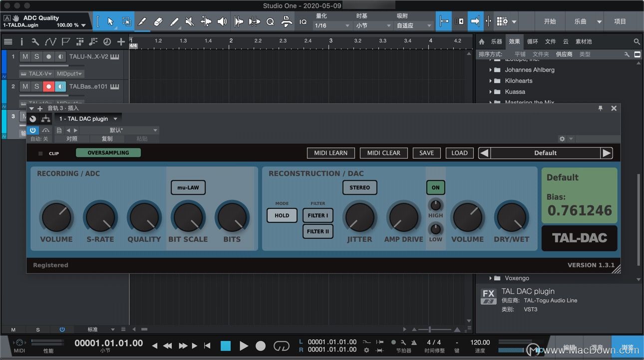Open the preset 默认* dropdown

click(x=119, y=130)
